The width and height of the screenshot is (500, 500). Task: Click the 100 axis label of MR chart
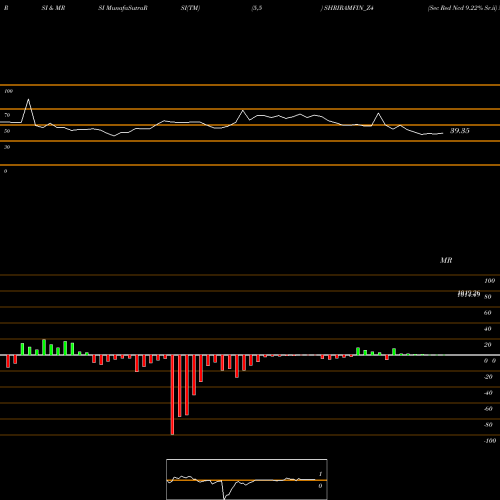click(x=490, y=281)
